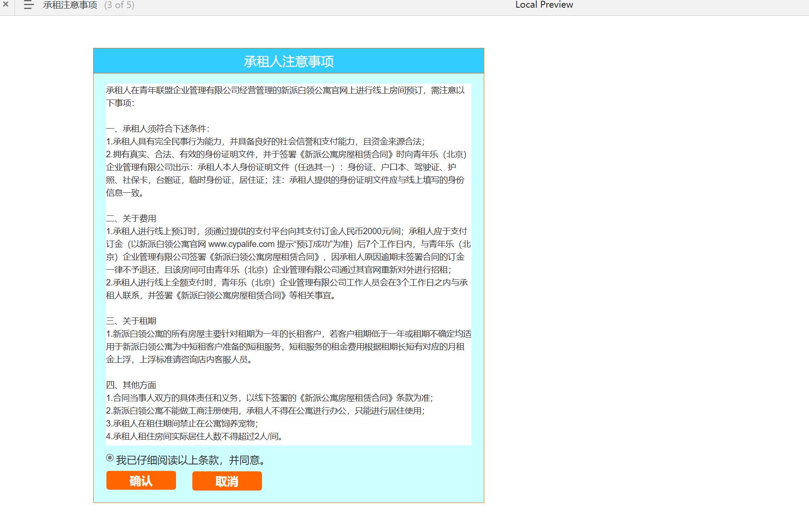Click the Local Preview label

pos(544,5)
